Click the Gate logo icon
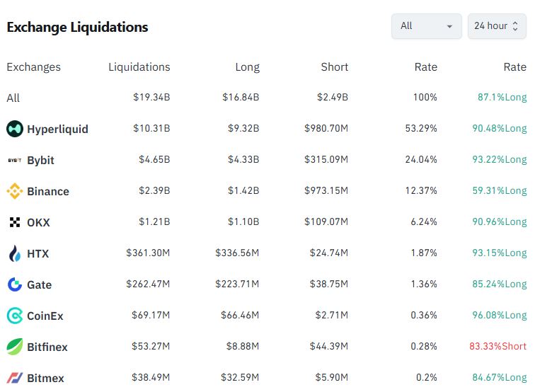This screenshot has height=392, width=535. (x=15, y=284)
